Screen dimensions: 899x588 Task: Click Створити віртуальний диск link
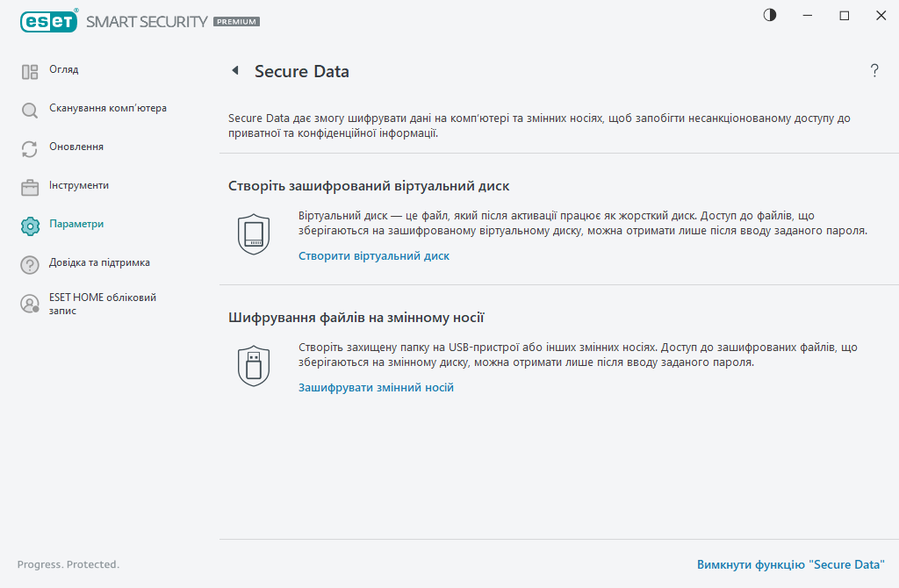(x=374, y=256)
